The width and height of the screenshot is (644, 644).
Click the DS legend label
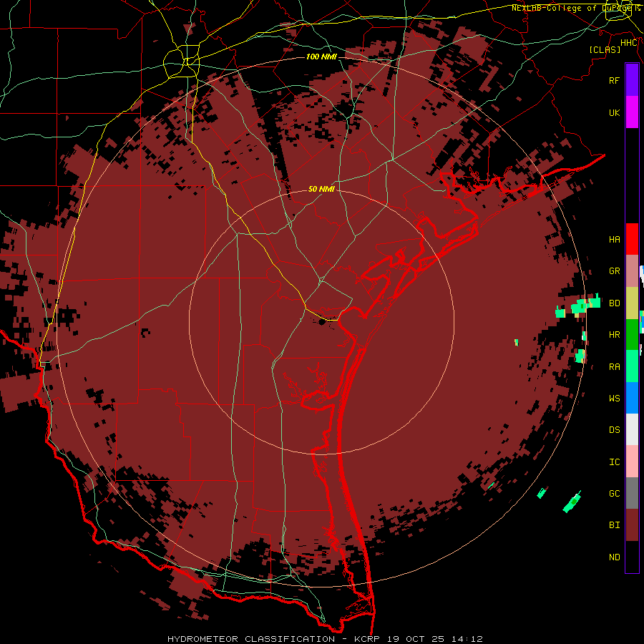click(x=615, y=430)
